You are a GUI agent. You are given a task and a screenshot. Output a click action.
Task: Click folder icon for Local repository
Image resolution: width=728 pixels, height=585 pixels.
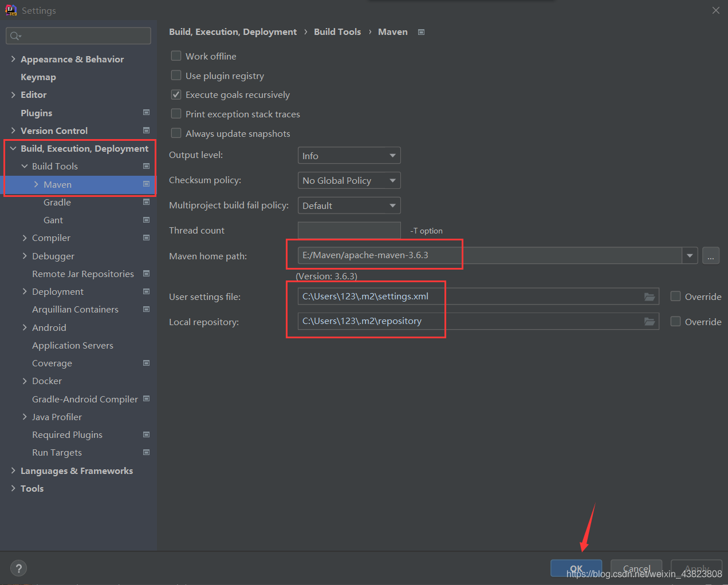[649, 322]
